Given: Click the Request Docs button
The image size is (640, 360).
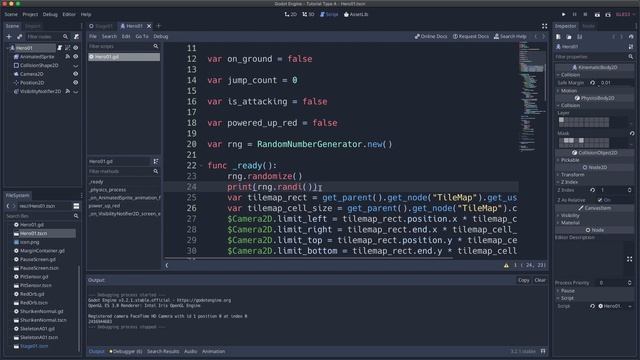Looking at the screenshot, I should [x=471, y=36].
